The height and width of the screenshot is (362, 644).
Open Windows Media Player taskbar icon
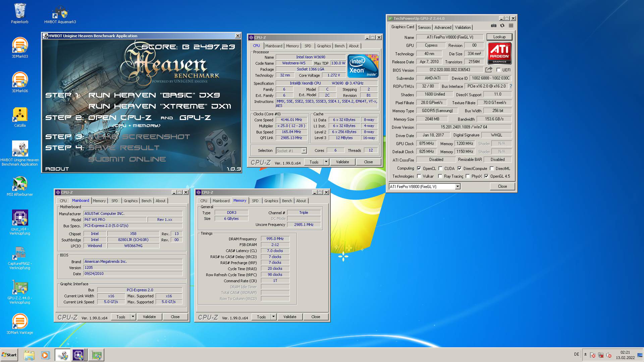pyautogui.click(x=45, y=355)
